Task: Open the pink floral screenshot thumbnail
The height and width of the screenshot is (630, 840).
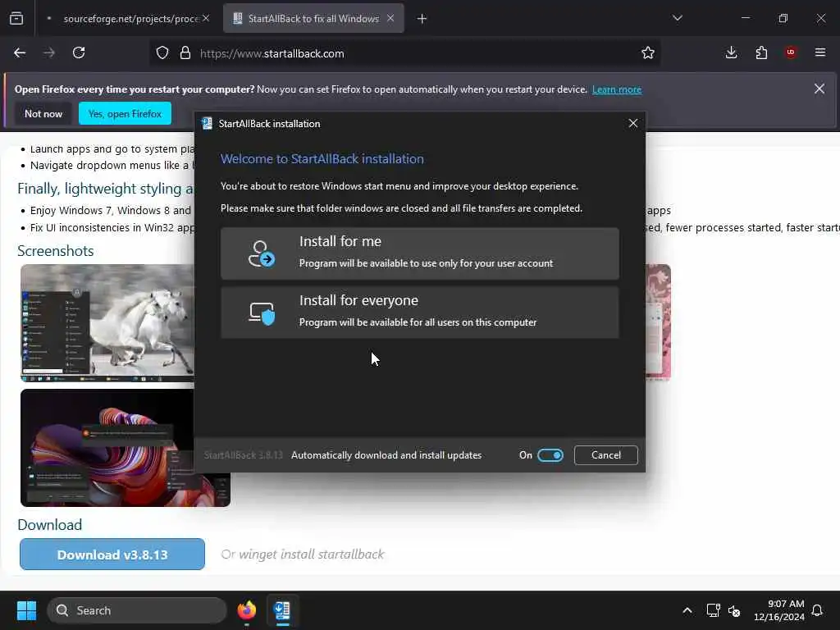Action: [659, 322]
